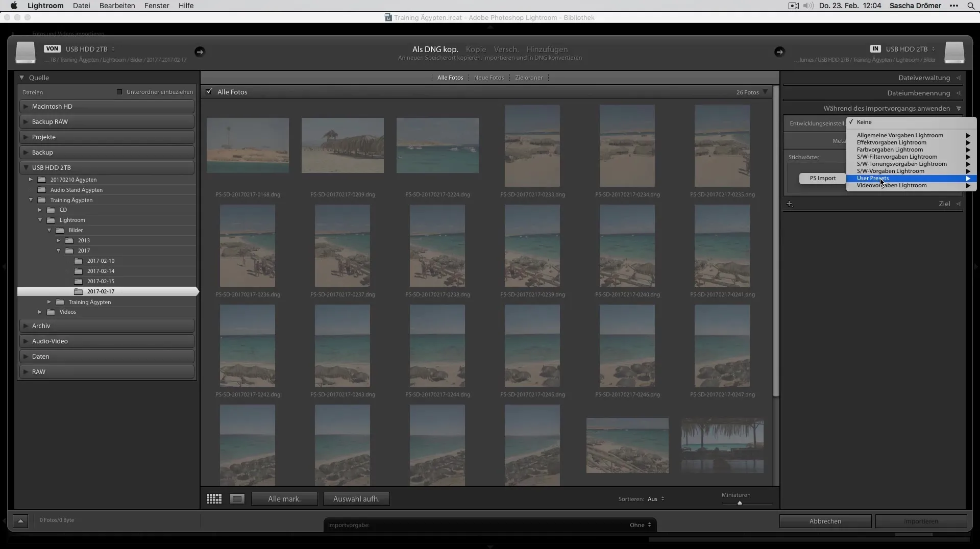This screenshot has width=980, height=549.
Task: Select the Hinzufügen import method
Action: point(547,49)
